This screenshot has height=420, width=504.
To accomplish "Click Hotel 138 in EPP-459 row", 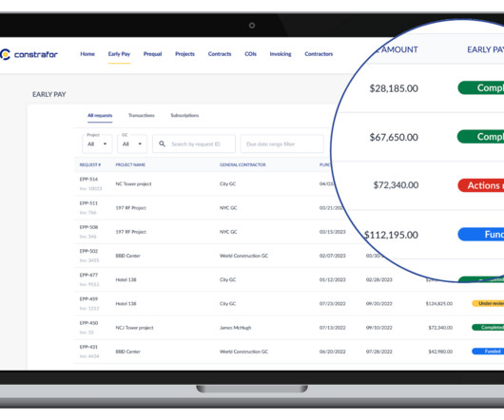I will 126,304.
